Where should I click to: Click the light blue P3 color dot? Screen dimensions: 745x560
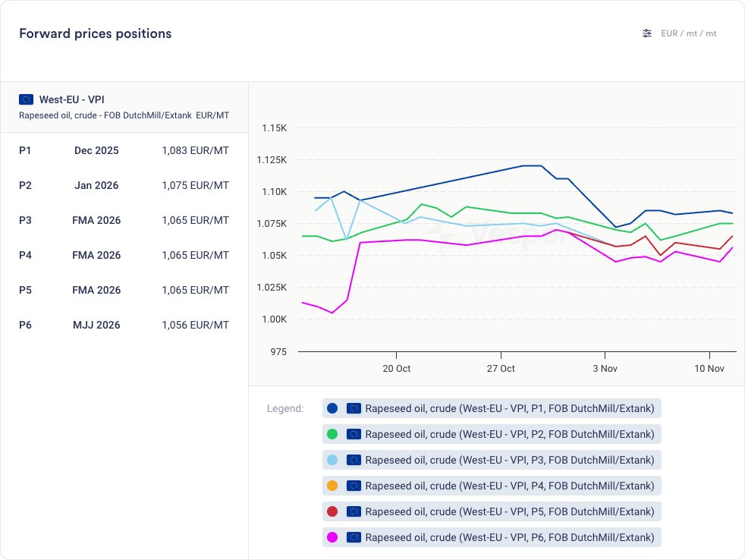click(332, 460)
